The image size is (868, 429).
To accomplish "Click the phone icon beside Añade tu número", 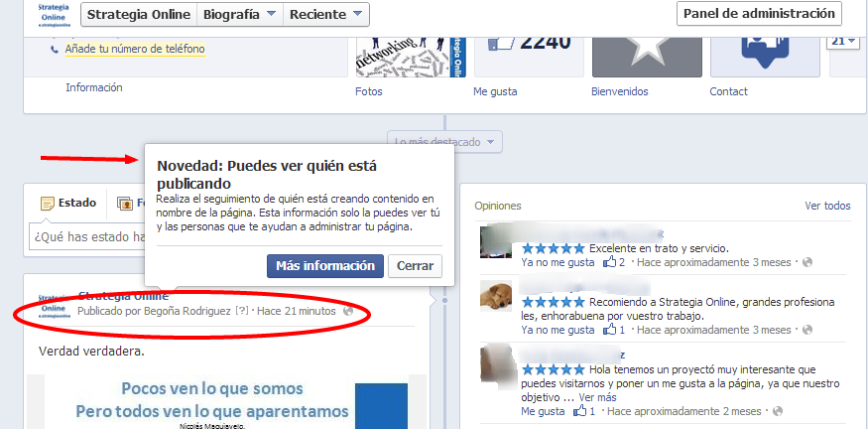I will [55, 50].
